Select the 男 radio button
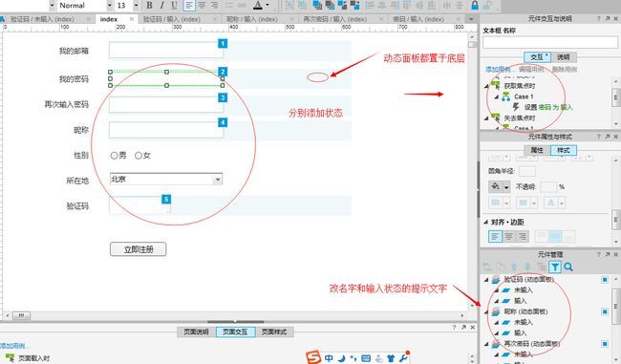Image resolution: width=621 pixels, height=364 pixels. tap(114, 156)
